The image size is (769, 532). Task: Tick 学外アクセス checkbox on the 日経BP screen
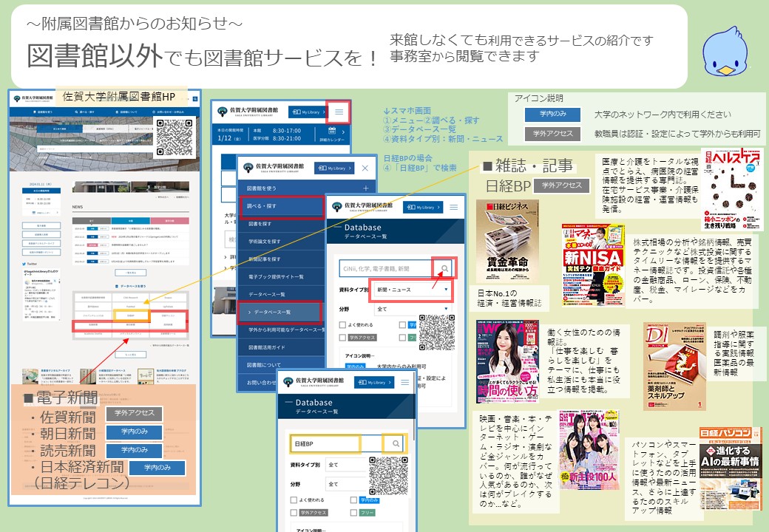coord(294,512)
